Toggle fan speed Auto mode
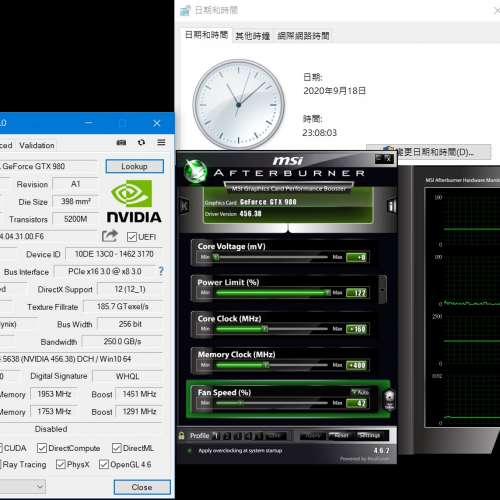This screenshot has width=500, height=500. pos(360,392)
